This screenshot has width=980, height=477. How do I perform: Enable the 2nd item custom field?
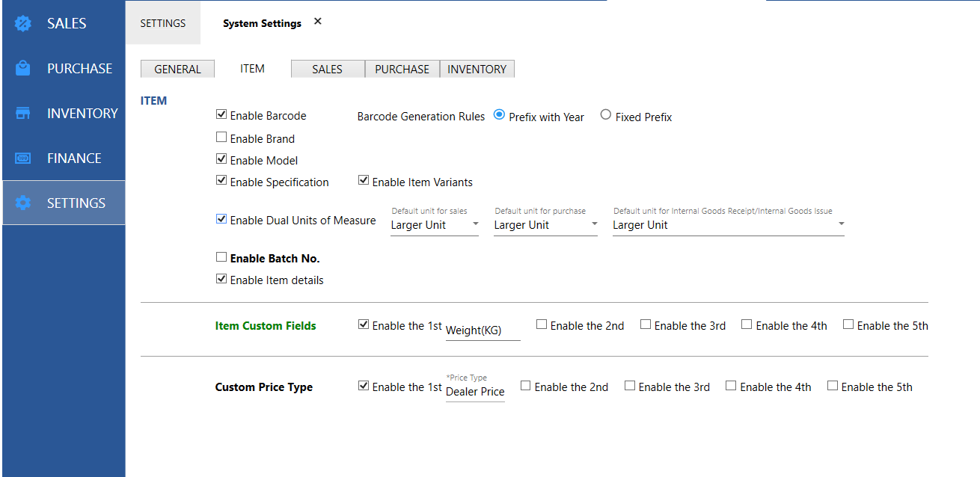(542, 324)
